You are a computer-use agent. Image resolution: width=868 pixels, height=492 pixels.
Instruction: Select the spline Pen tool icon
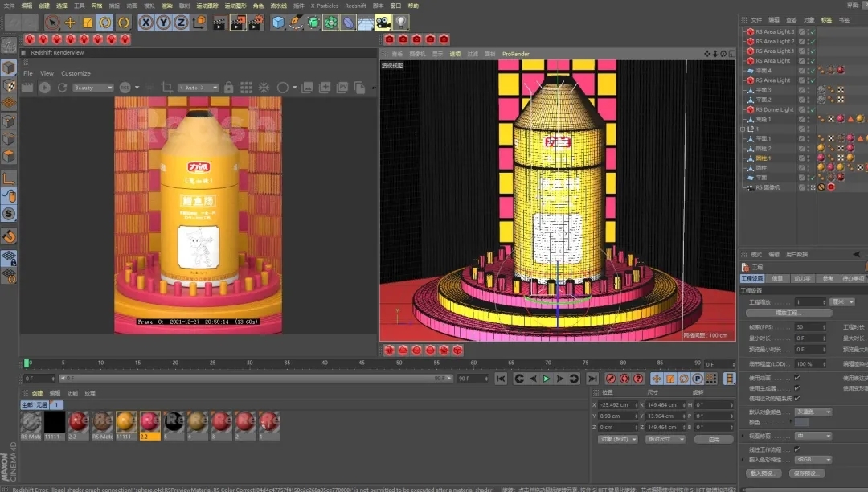point(296,23)
